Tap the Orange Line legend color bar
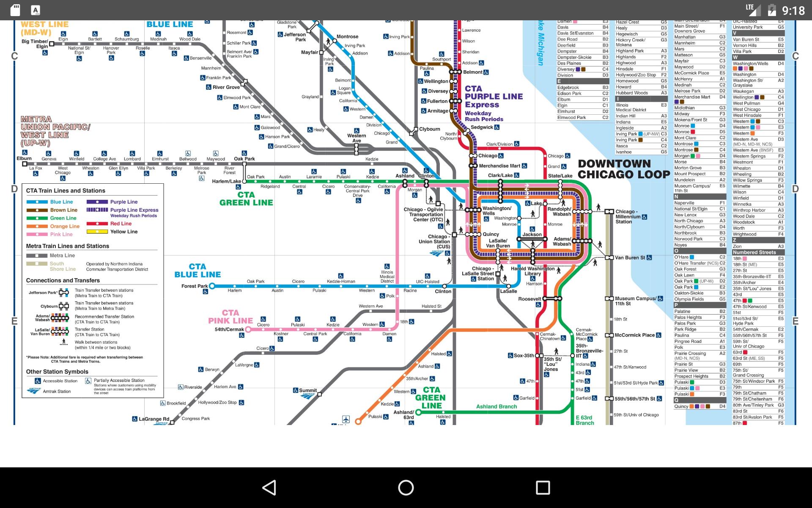 pos(37,226)
